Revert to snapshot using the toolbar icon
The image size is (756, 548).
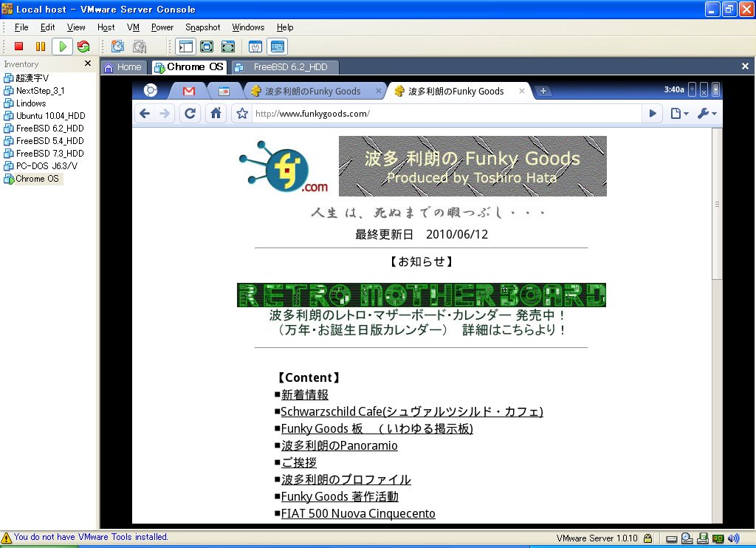click(140, 47)
